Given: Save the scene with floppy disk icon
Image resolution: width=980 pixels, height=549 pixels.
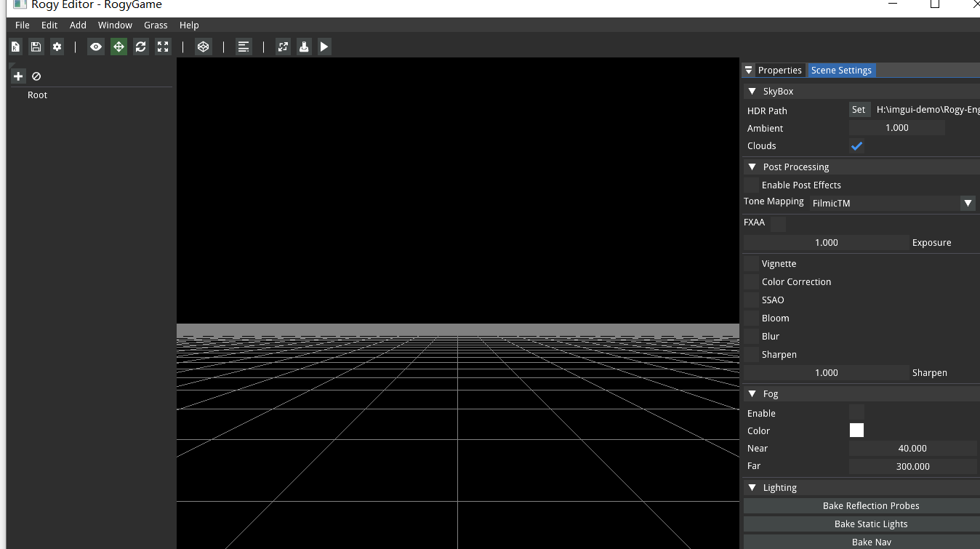Looking at the screenshot, I should (36, 47).
